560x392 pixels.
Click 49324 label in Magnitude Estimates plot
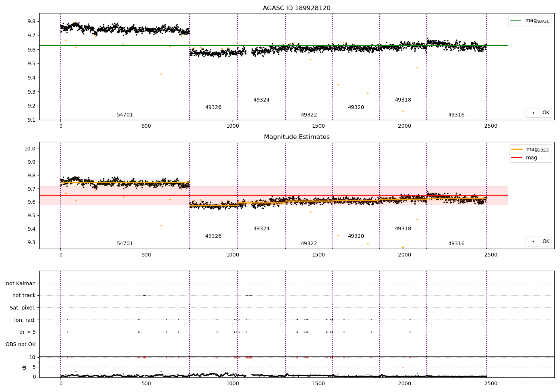tap(261, 229)
